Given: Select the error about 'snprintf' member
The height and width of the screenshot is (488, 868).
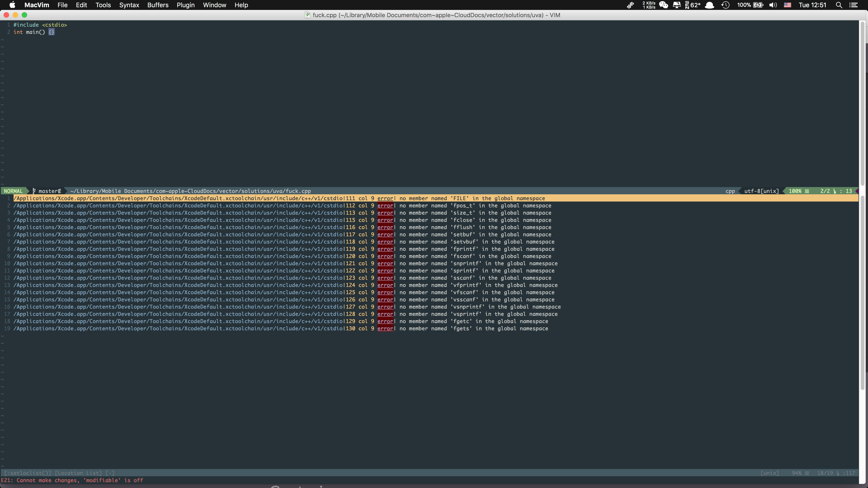Looking at the screenshot, I should tap(285, 264).
